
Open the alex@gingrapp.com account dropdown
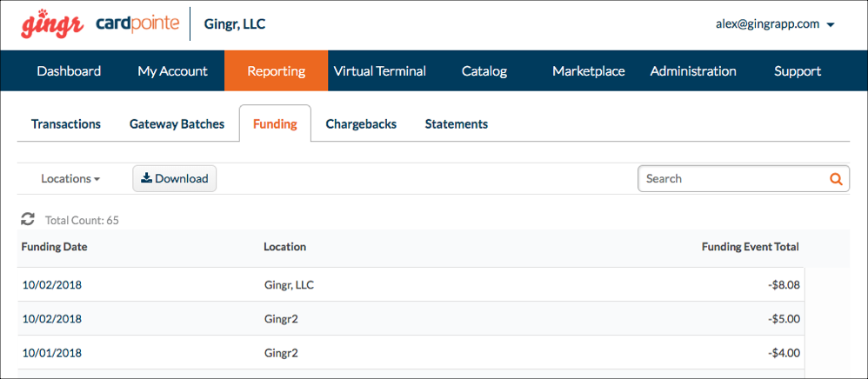[x=775, y=24]
